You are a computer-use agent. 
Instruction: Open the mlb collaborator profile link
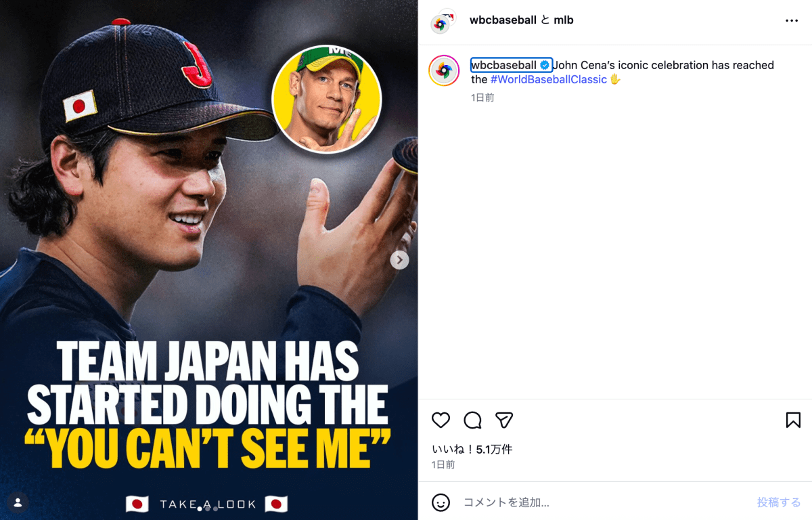[564, 20]
